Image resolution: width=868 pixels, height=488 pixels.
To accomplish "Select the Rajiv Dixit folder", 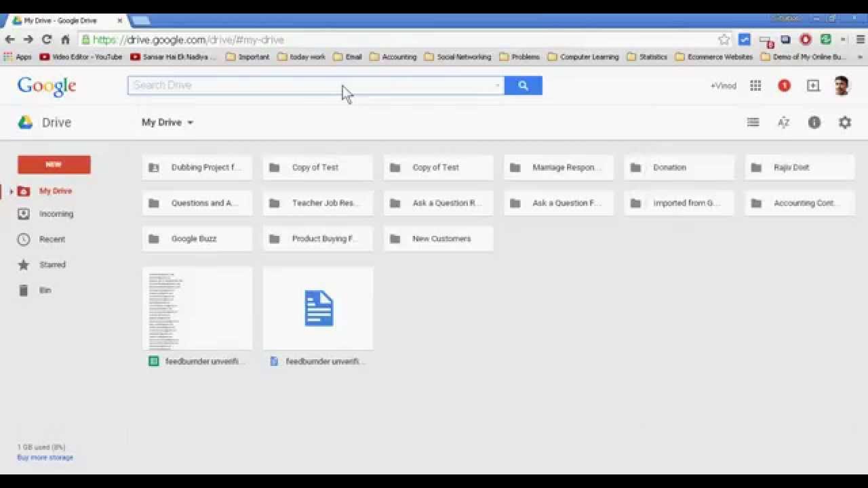I will click(x=800, y=167).
